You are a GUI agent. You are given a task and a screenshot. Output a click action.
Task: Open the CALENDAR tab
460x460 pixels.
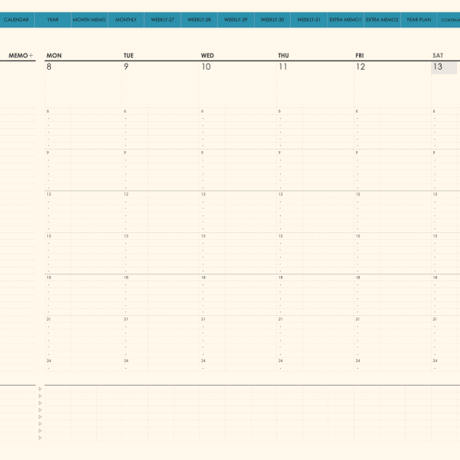tap(17, 20)
